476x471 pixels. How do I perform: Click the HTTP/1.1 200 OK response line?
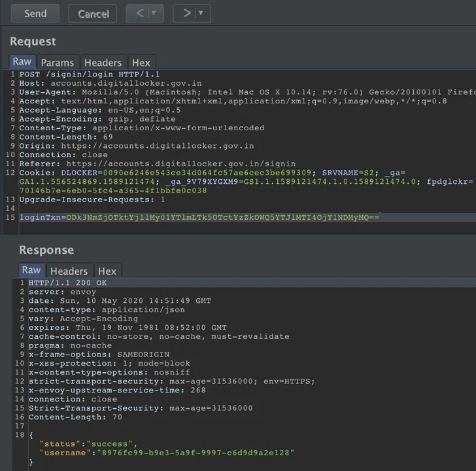pos(67,283)
